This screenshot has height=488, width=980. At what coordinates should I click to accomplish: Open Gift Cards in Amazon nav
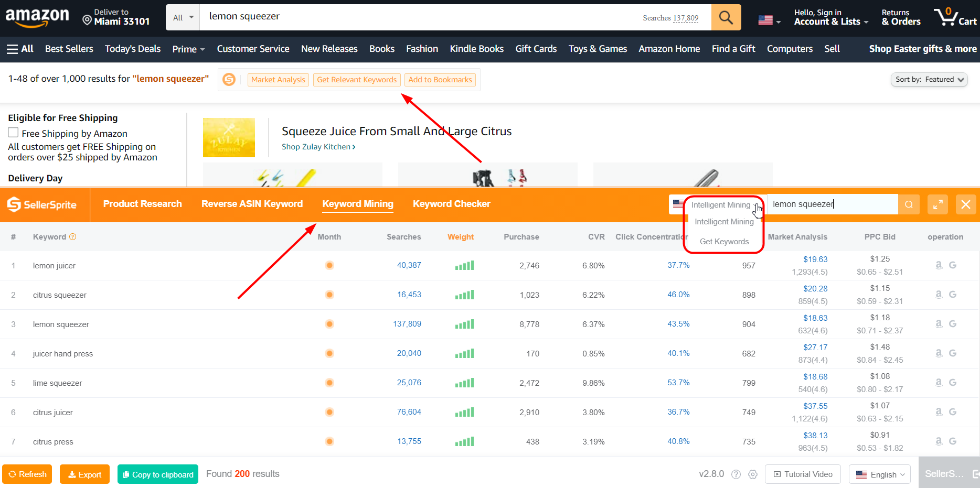click(x=536, y=49)
